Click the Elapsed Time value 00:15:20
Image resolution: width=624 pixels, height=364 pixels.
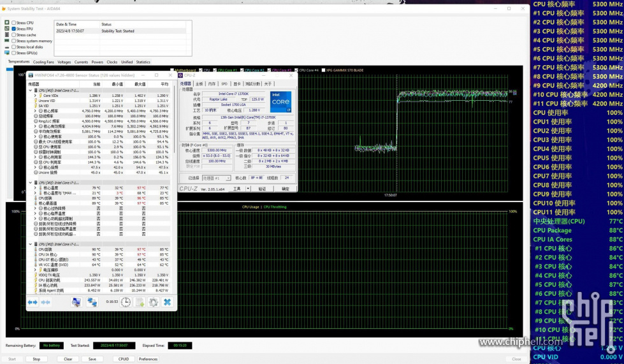180,346
